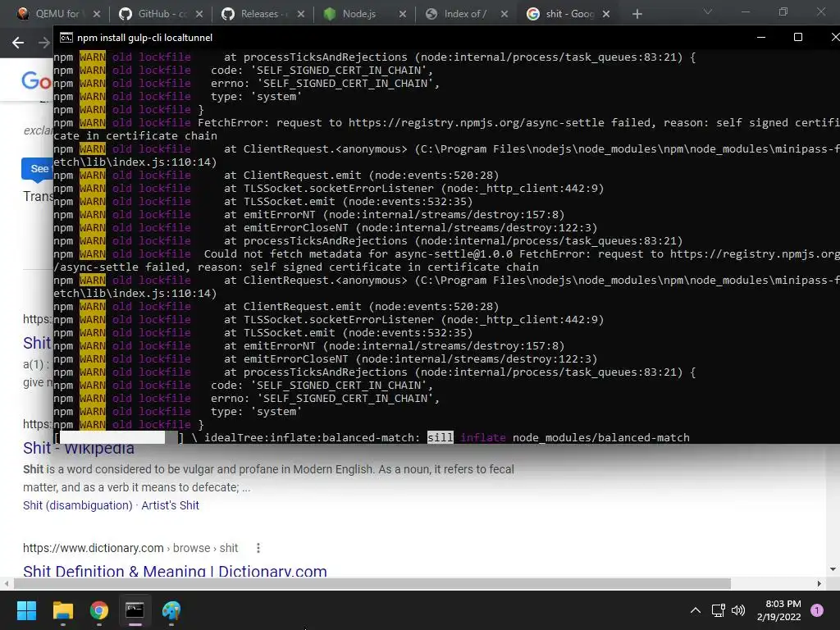Open Artist's Shit link
The image size is (840, 630).
(x=170, y=505)
